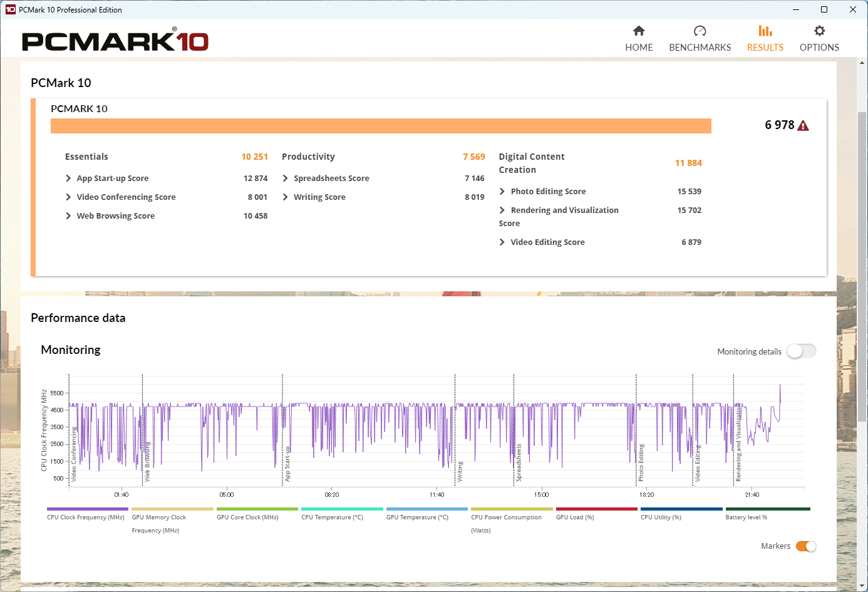
Task: Expand App Start-up Score details
Action: (x=68, y=179)
